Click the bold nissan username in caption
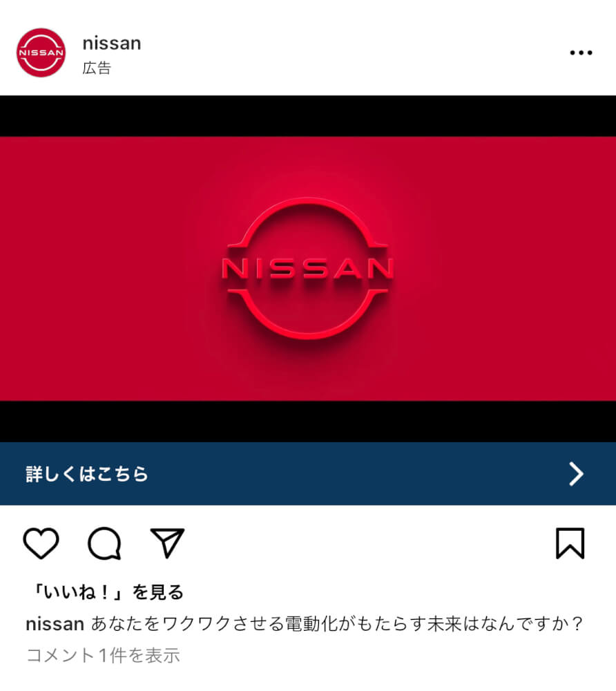 (55, 623)
